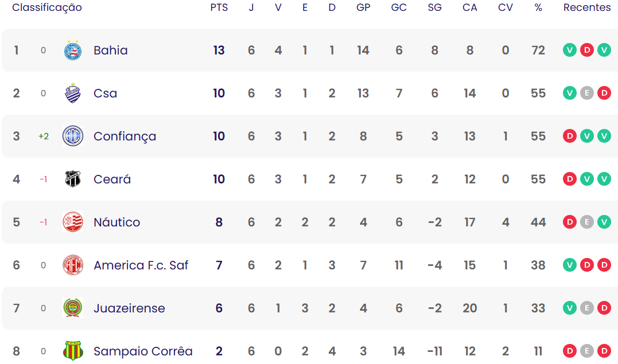Click the Bahia club crest
Screen dimensions: 618x364
pos(73,50)
